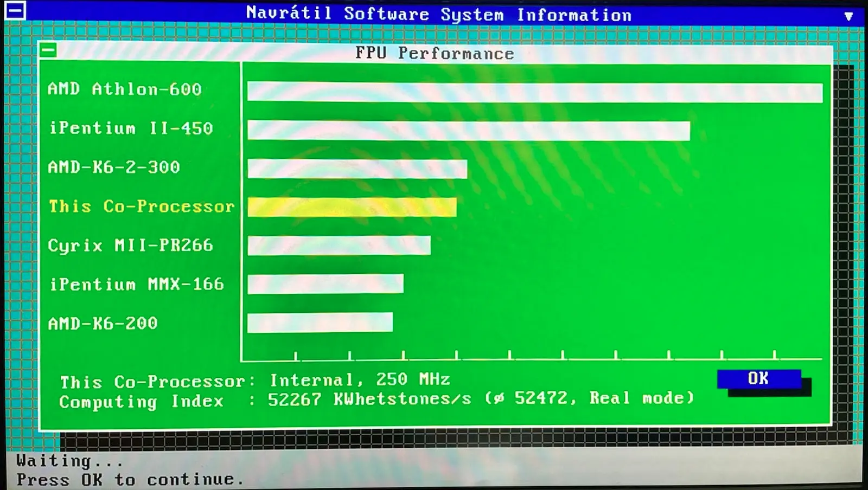This screenshot has width=868, height=490.
Task: Select the iPentium MMX-166 label
Action: [136, 284]
